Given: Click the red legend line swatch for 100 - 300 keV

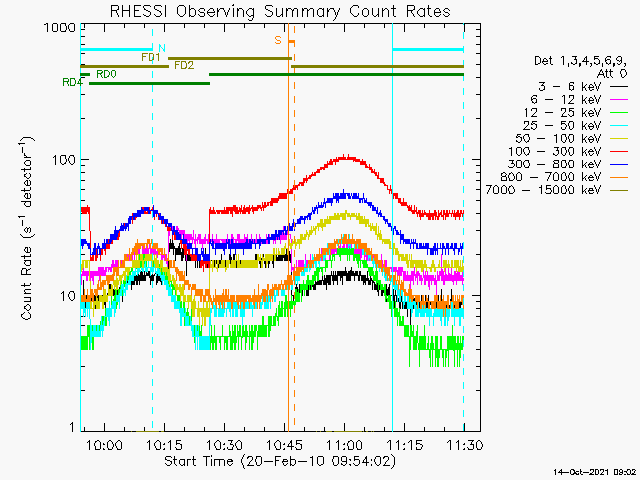Looking at the screenshot, I should pos(619,152).
